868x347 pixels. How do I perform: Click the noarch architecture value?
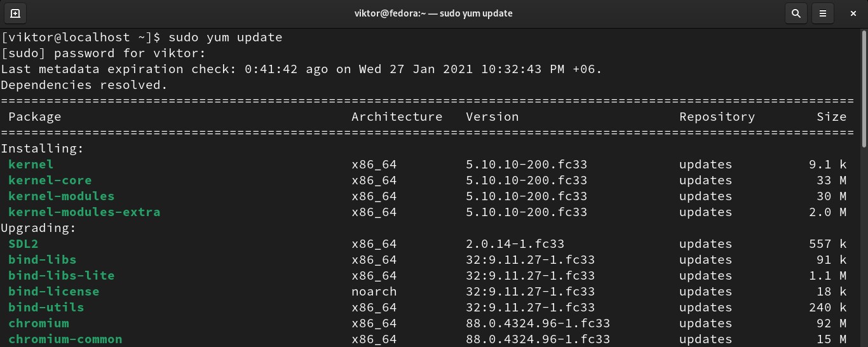tap(374, 292)
